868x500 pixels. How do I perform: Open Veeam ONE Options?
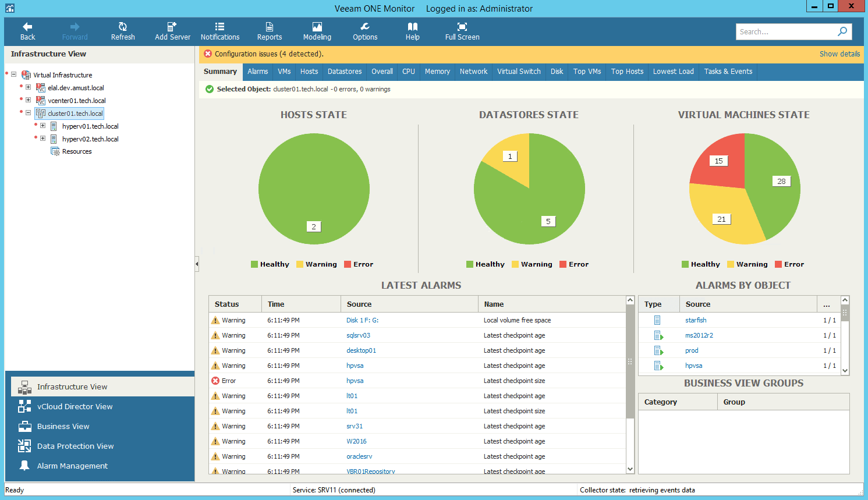(x=364, y=31)
